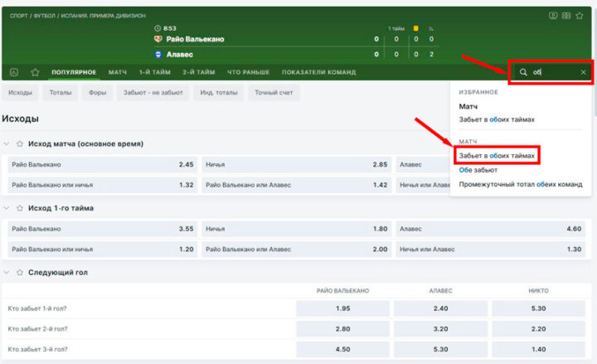This screenshot has width=597, height=364.
Task: Click the rightmost icon in the top-right header
Action: [x=581, y=15]
